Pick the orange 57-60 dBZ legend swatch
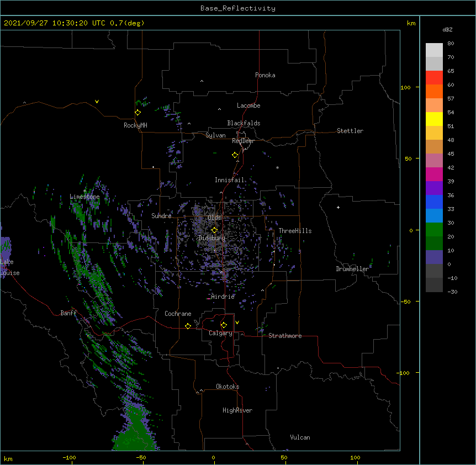The height and width of the screenshot is (465, 476). coord(434,91)
